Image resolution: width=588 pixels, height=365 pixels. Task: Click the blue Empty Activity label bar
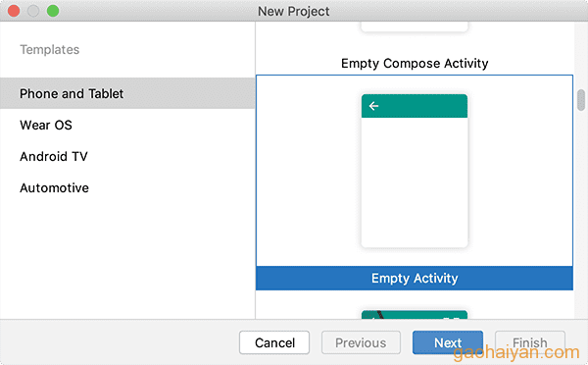click(x=415, y=279)
